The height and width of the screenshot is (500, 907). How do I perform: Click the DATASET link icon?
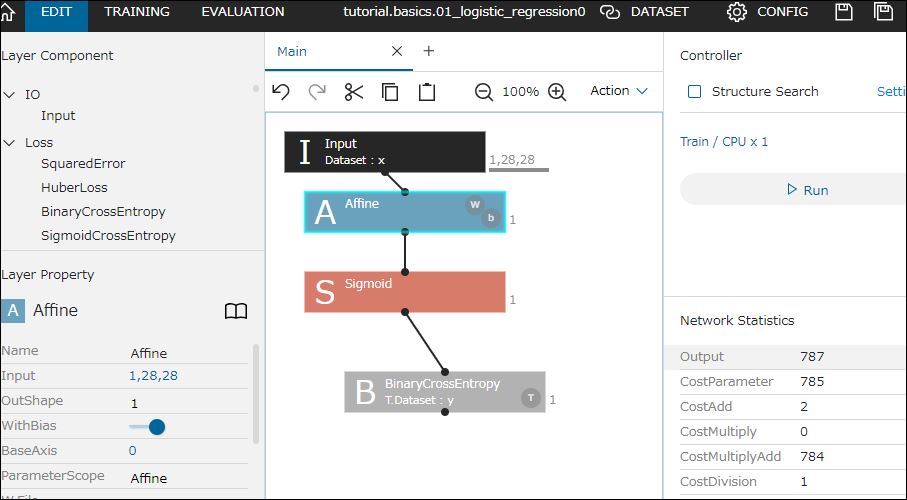pyautogui.click(x=610, y=12)
